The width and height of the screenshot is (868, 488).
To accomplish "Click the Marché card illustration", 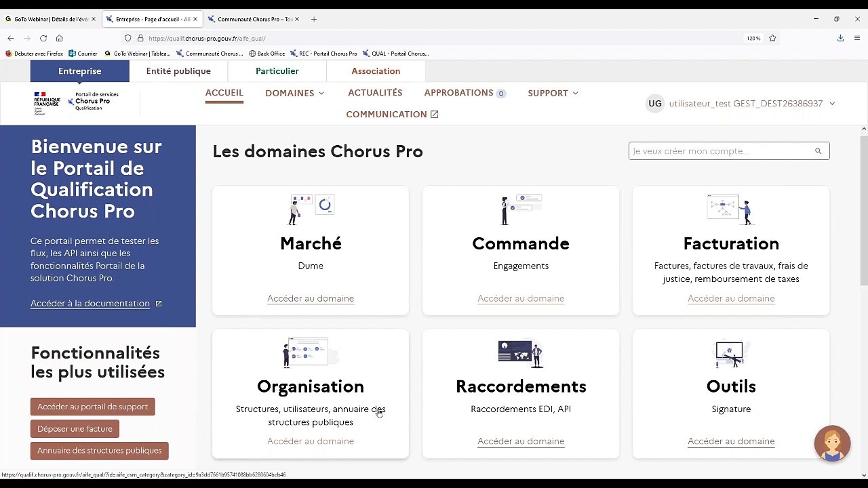I will tap(311, 209).
